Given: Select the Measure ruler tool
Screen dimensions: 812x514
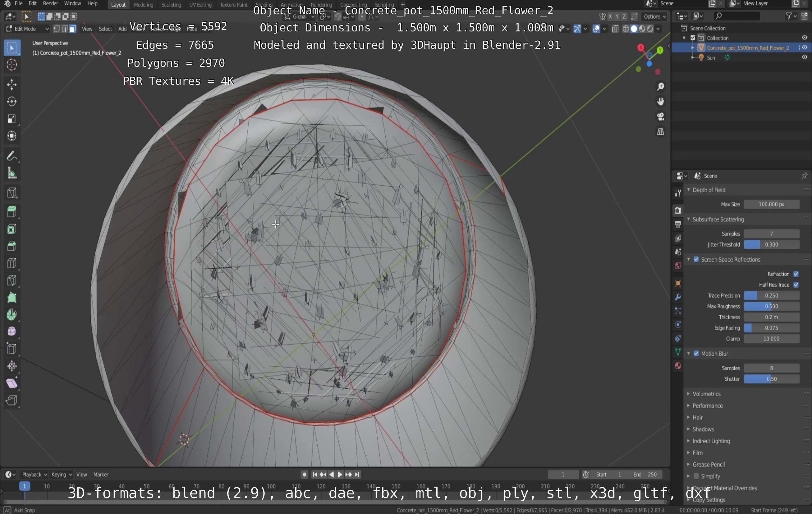Looking at the screenshot, I should click(x=12, y=173).
